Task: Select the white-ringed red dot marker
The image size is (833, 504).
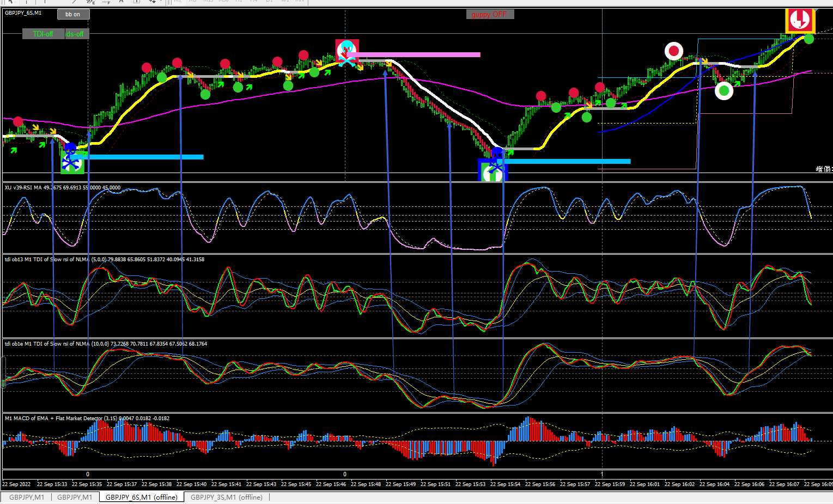Action: tap(674, 51)
